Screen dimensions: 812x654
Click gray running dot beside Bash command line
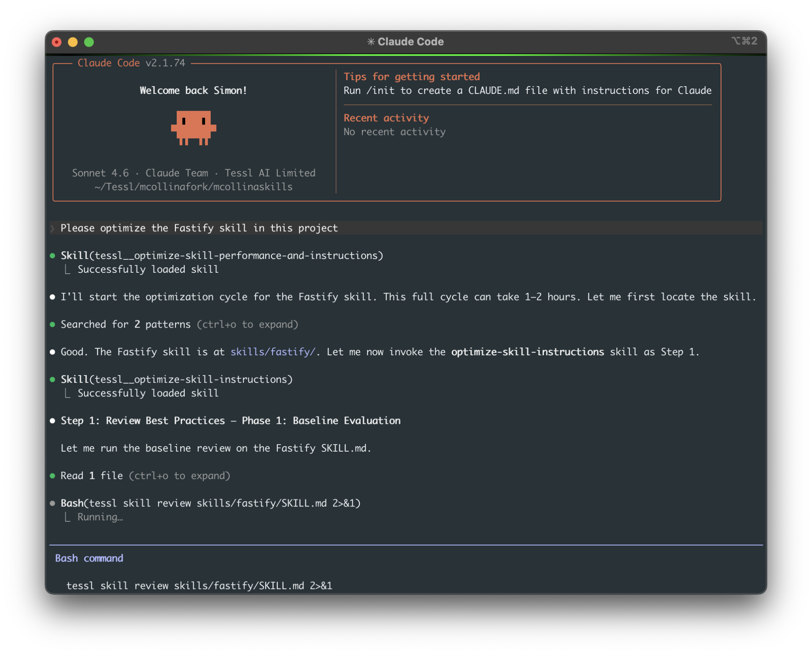pyautogui.click(x=52, y=503)
